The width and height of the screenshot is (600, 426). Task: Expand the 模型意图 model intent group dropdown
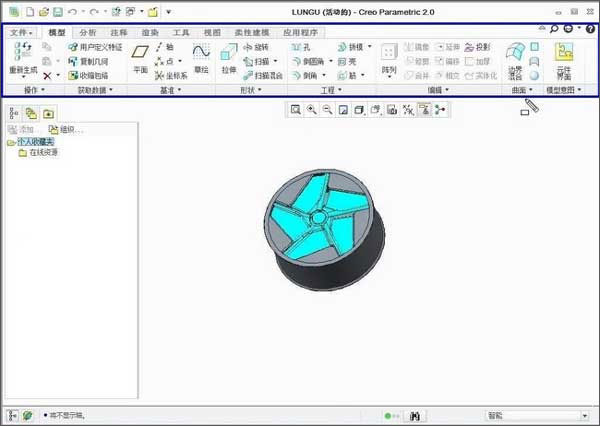pos(564,90)
